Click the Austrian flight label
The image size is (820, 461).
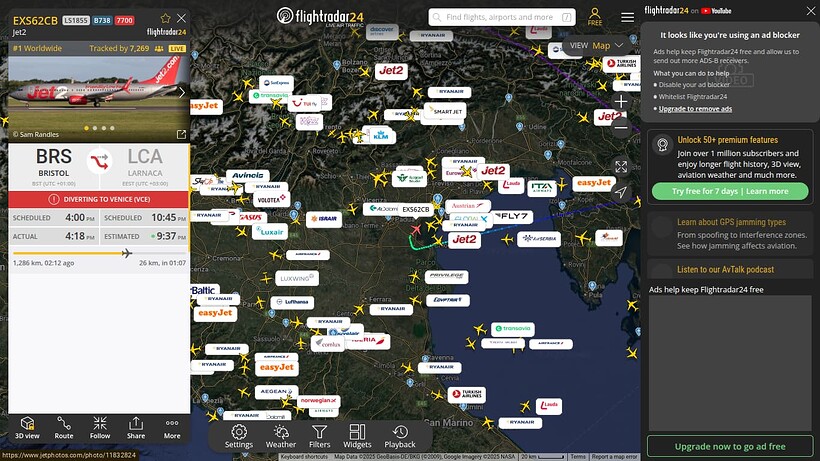467,206
